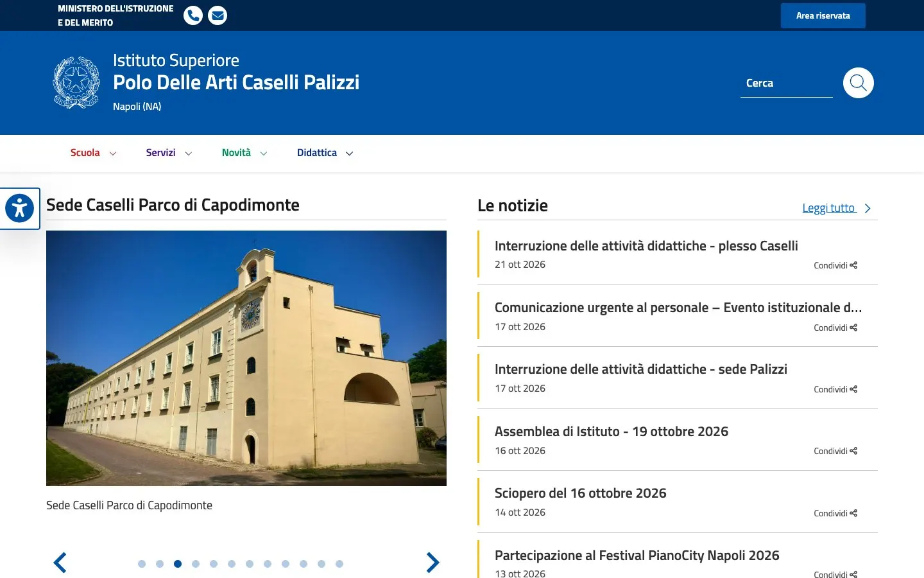Select the first carousel dot
This screenshot has height=578, width=924.
coord(142,564)
